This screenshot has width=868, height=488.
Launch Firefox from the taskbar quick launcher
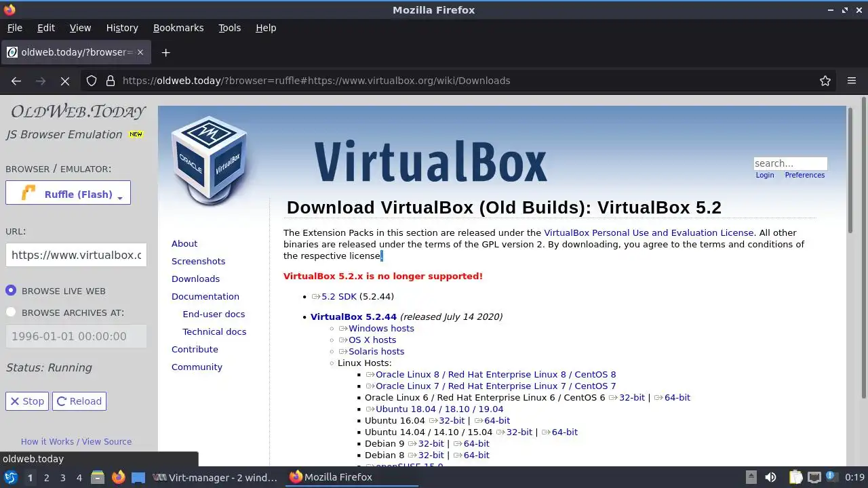pyautogui.click(x=118, y=477)
